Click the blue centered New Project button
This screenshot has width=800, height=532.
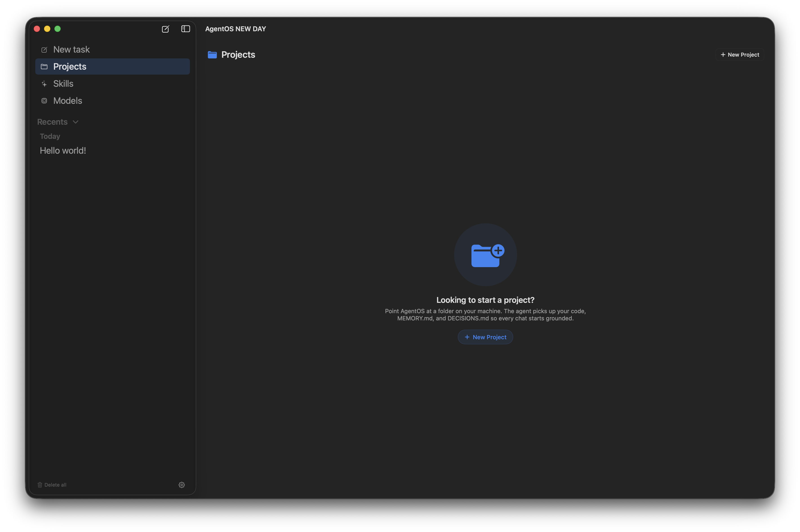485,337
